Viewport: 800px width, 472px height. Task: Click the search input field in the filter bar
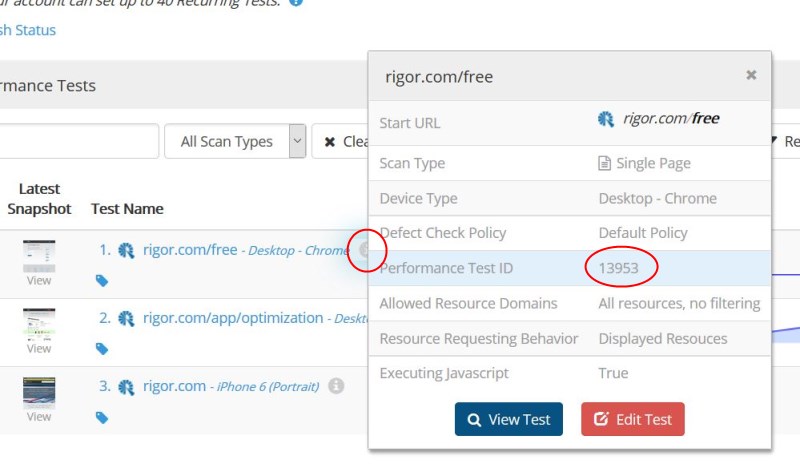click(79, 141)
